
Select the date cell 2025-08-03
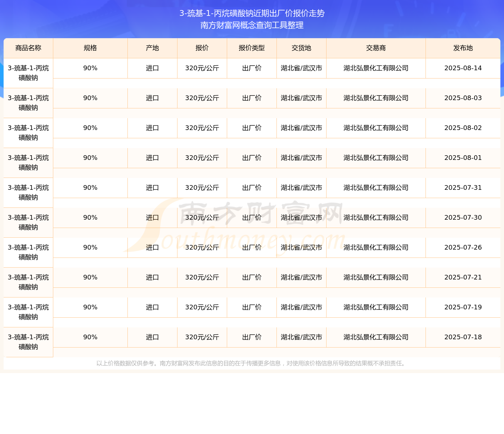point(463,98)
